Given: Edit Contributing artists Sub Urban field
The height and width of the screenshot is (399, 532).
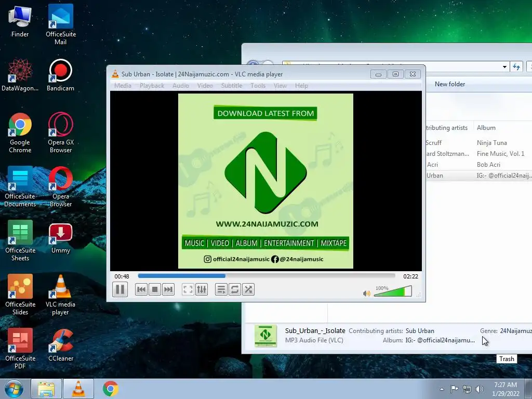Looking at the screenshot, I should 420,331.
